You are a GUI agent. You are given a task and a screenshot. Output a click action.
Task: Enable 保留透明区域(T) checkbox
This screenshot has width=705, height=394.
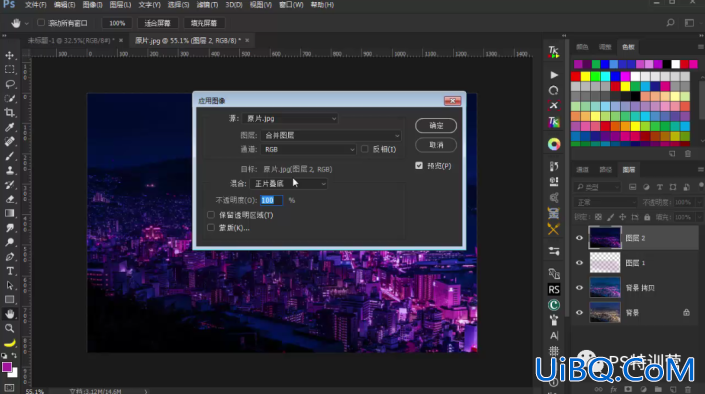[x=211, y=215]
